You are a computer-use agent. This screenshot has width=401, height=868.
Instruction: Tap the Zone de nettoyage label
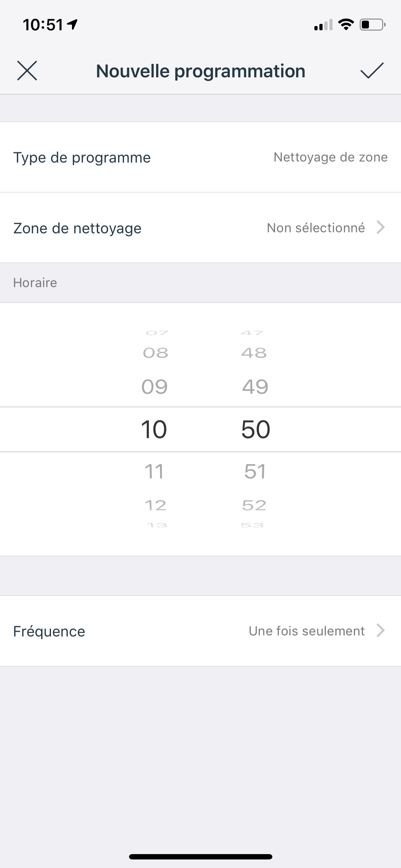click(x=77, y=228)
